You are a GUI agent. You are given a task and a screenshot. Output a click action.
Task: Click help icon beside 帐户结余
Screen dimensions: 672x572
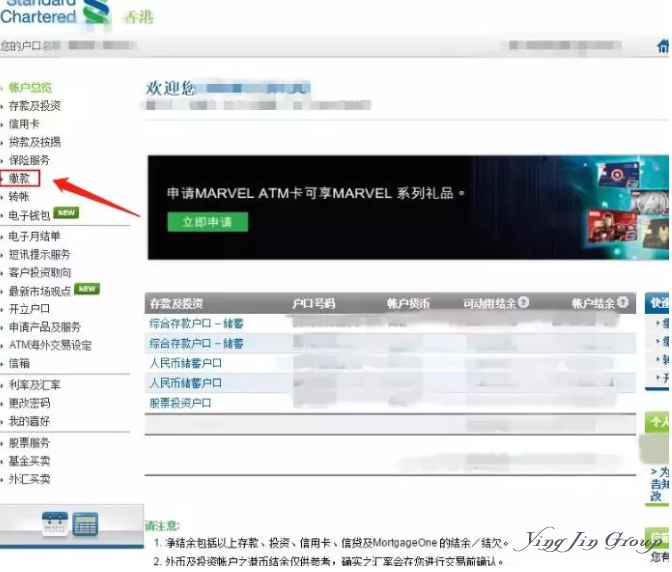pyautogui.click(x=623, y=302)
